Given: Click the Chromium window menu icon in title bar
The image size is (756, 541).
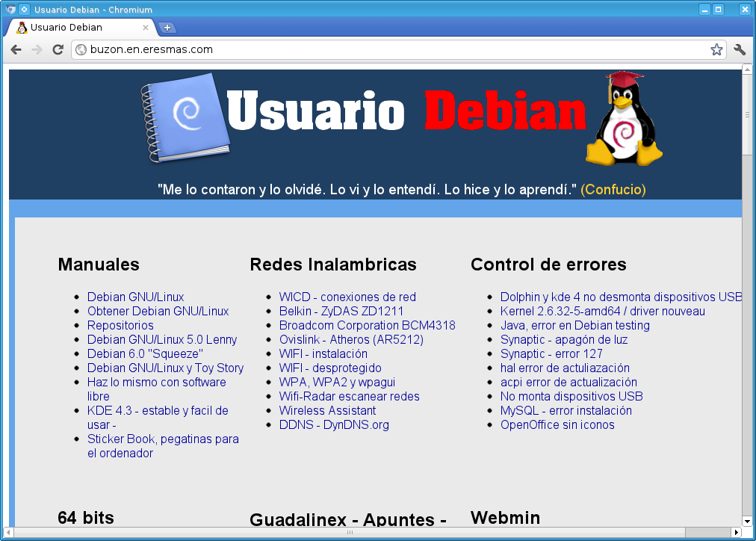Looking at the screenshot, I should click(x=10, y=9).
